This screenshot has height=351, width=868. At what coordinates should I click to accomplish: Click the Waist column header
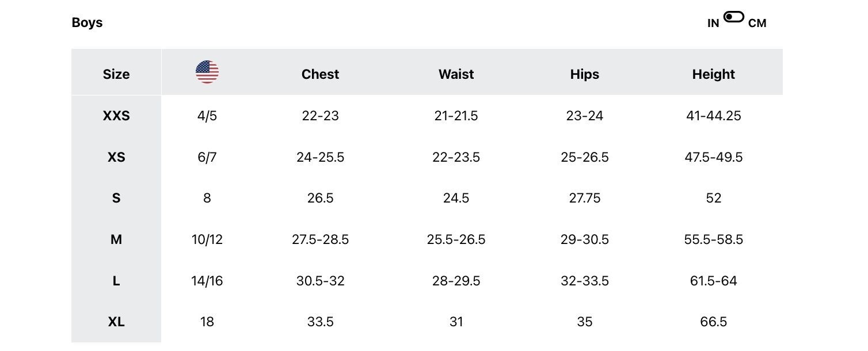click(x=456, y=74)
